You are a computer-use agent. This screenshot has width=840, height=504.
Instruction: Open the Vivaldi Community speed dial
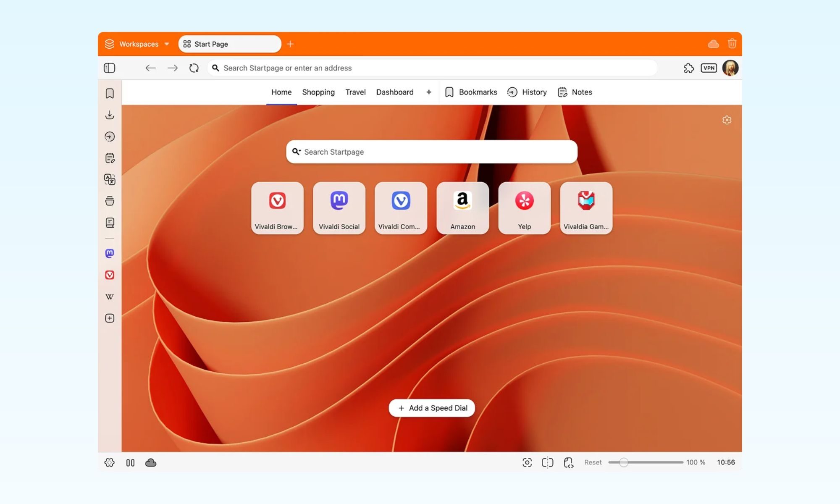coord(401,208)
